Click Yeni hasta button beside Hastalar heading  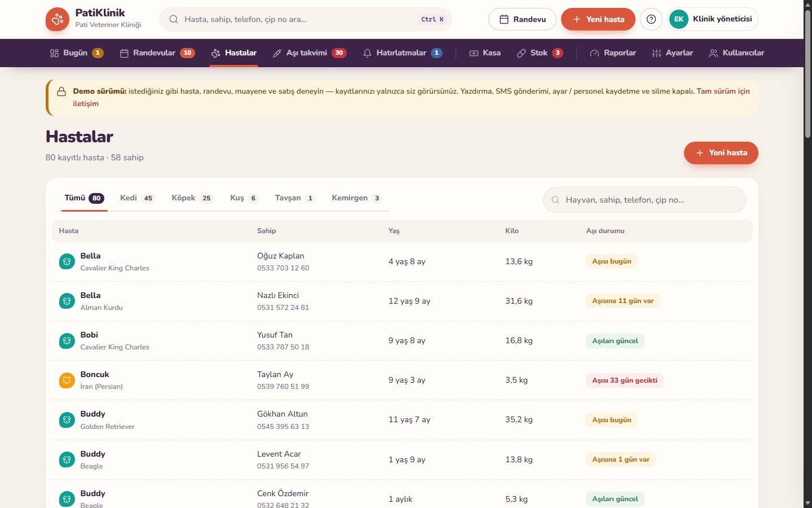point(721,153)
